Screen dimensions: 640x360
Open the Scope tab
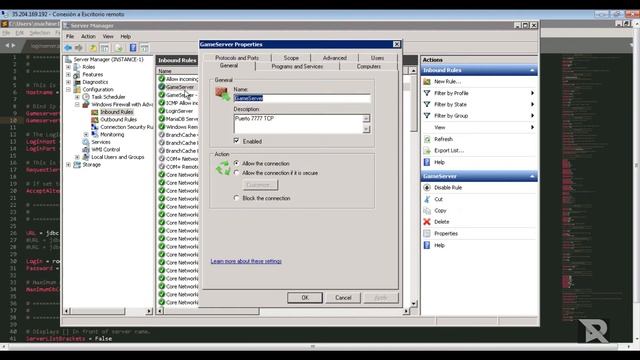pos(291,58)
